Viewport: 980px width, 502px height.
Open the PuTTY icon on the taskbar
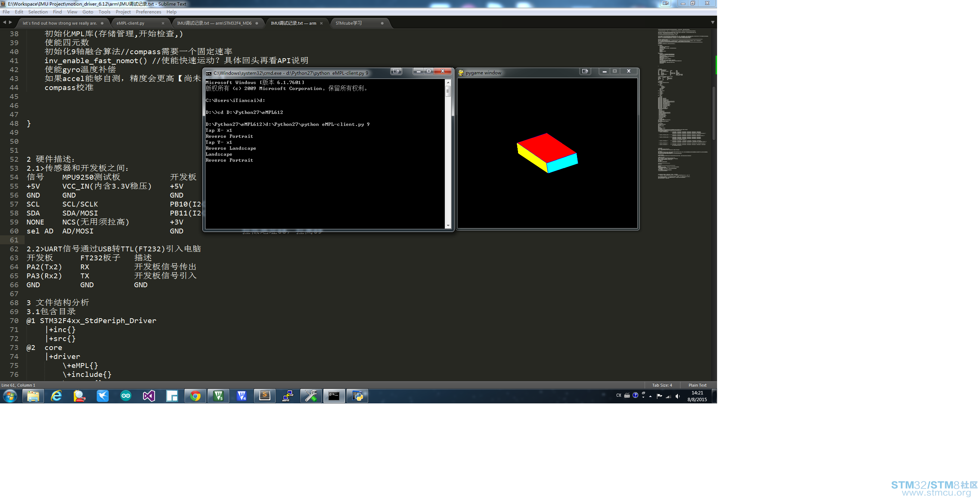point(288,396)
